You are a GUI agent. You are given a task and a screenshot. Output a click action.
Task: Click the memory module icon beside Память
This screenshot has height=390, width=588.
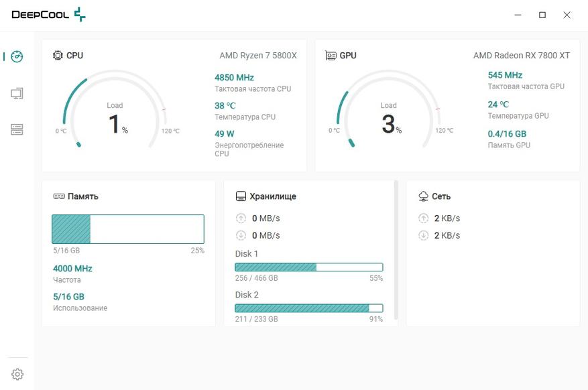59,196
